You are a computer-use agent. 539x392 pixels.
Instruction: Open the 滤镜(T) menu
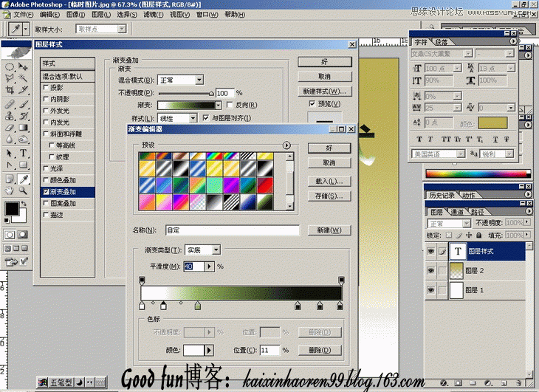pyautogui.click(x=154, y=15)
